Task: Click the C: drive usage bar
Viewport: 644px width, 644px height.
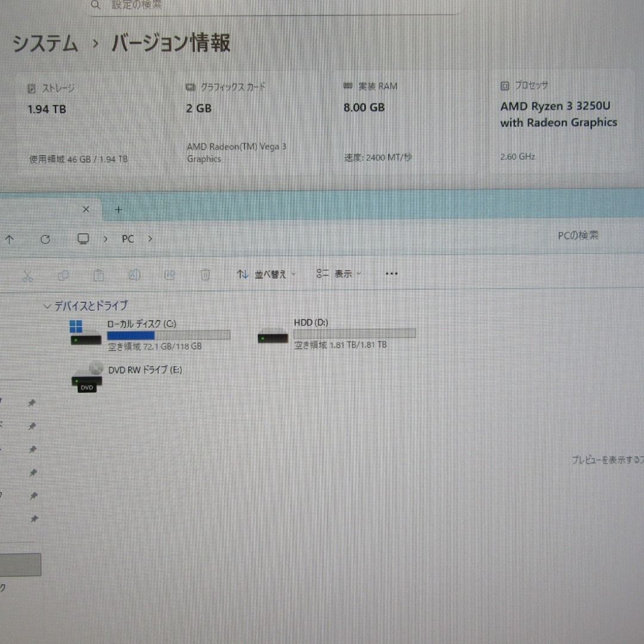Action: click(169, 335)
